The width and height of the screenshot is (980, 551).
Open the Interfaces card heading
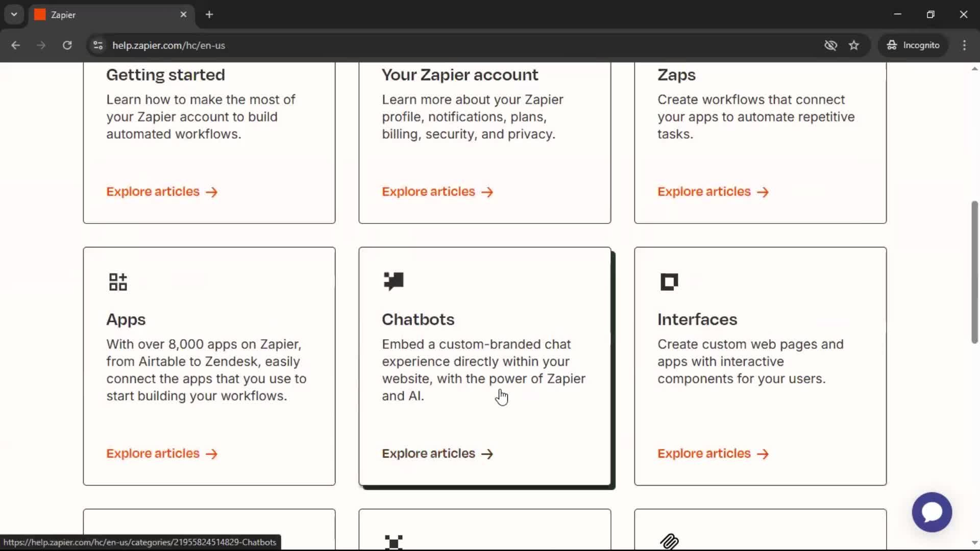point(697,319)
